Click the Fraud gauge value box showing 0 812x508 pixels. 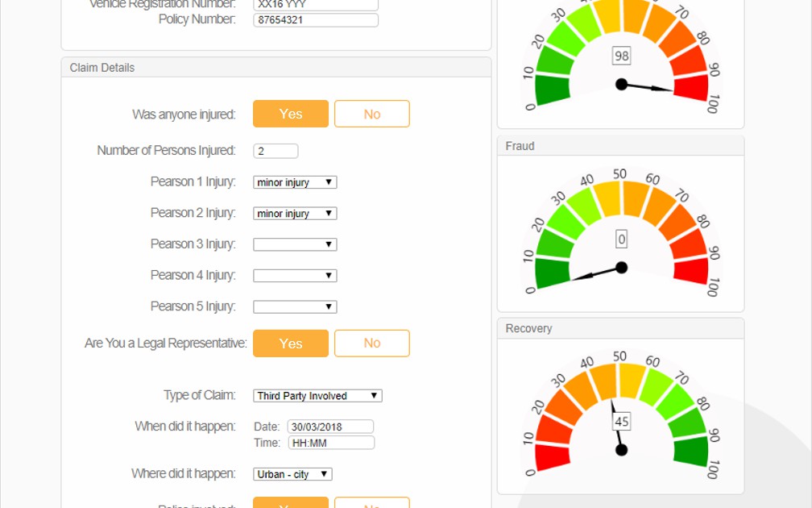pos(621,239)
